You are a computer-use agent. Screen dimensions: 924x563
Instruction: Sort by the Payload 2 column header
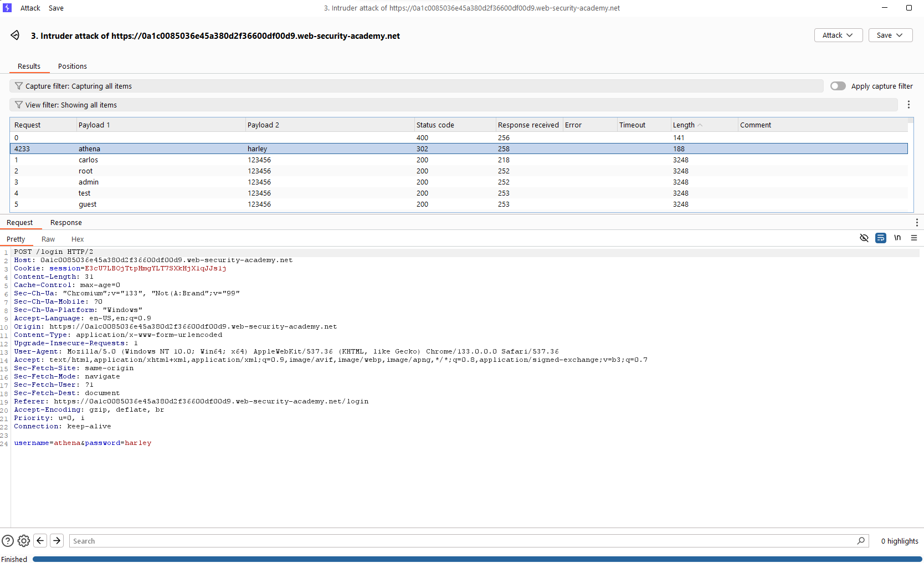330,125
